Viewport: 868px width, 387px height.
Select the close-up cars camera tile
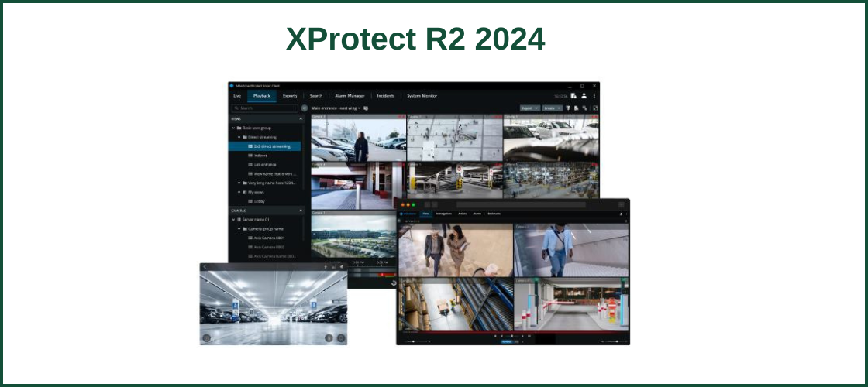[x=551, y=139]
